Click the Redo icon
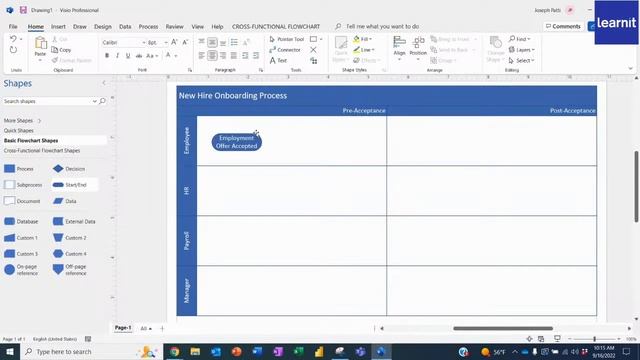 [13, 50]
